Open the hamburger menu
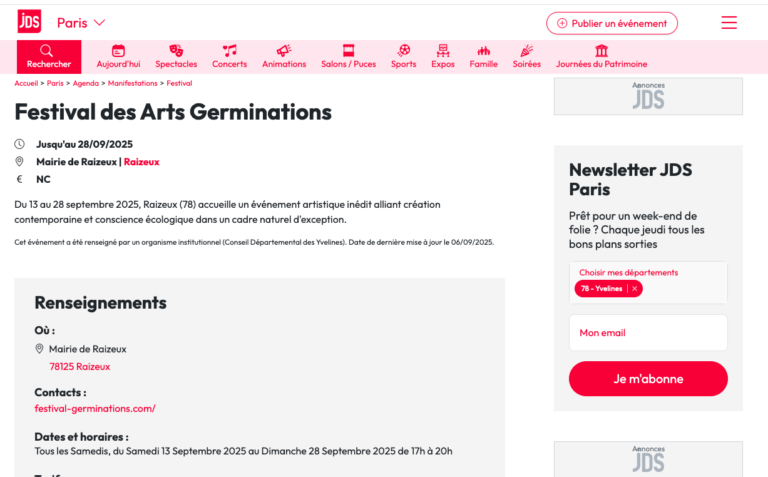The width and height of the screenshot is (768, 477). (729, 23)
